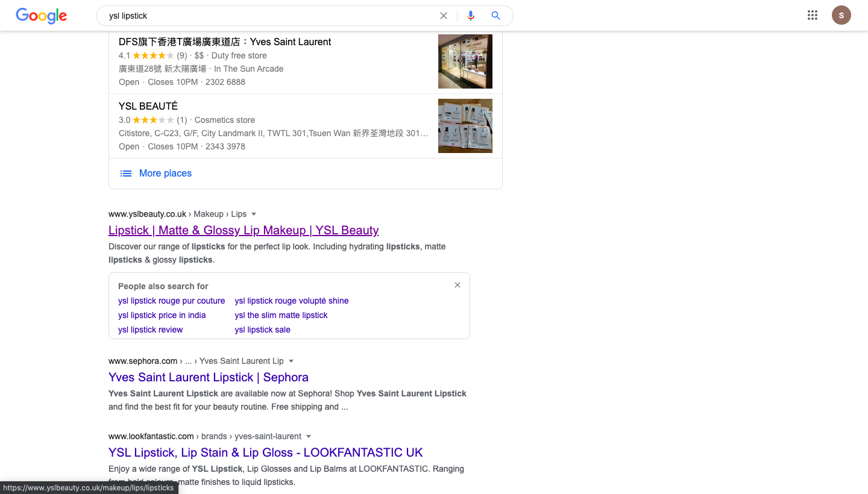Open YSL Lipstick LOOKFANTASTIC UK result

tap(266, 452)
